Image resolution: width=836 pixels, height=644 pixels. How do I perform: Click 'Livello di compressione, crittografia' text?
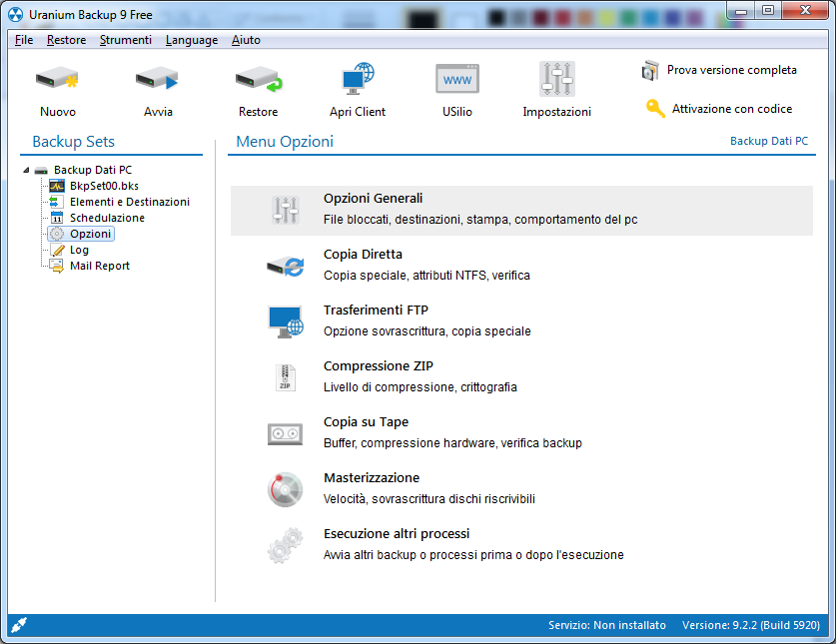420,387
